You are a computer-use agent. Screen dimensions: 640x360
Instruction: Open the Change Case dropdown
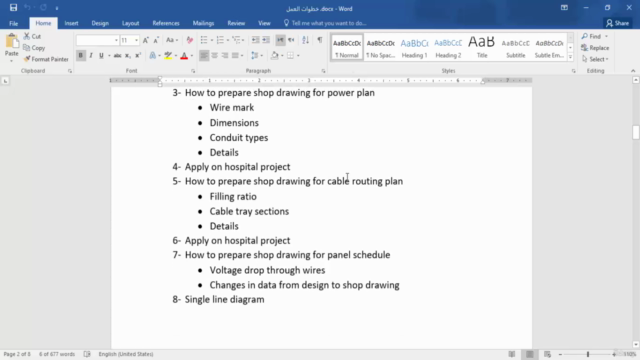click(x=172, y=40)
